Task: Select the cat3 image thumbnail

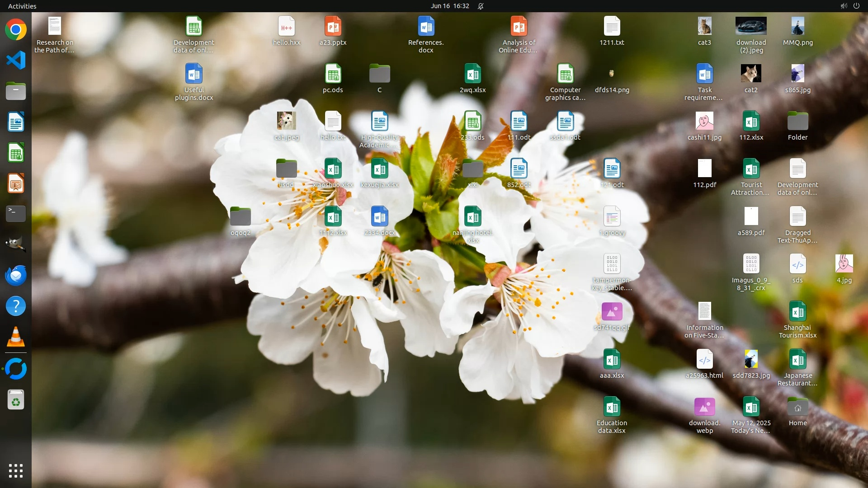Action: pos(704,27)
